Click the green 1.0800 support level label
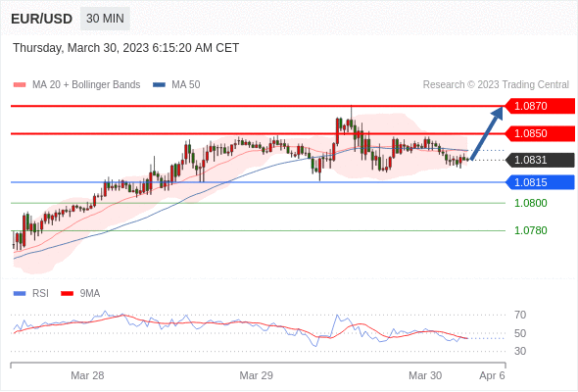Viewport: 578px width, 392px height. coord(530,203)
